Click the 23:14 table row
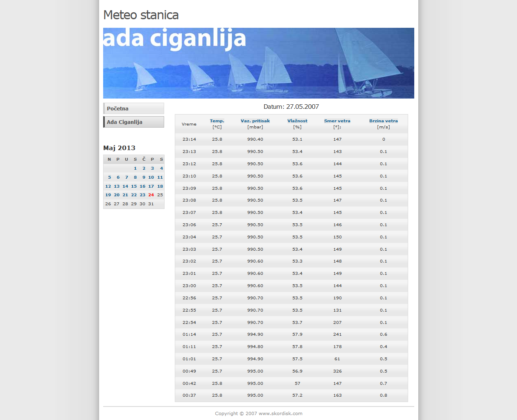 click(291, 139)
